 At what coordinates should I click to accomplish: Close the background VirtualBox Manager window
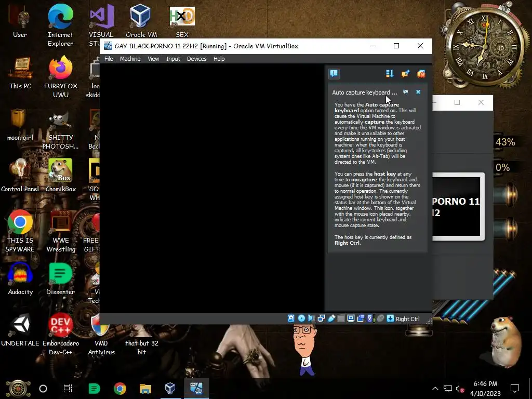(481, 102)
